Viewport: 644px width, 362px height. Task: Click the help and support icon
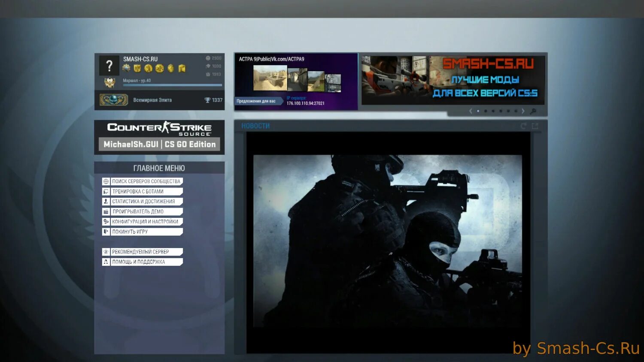pos(106,262)
